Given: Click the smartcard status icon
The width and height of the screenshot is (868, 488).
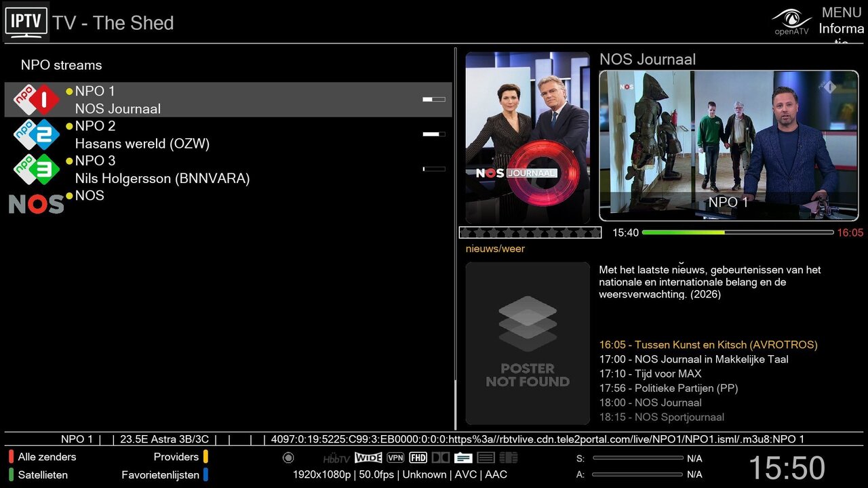Looking at the screenshot, I should click(x=509, y=458).
